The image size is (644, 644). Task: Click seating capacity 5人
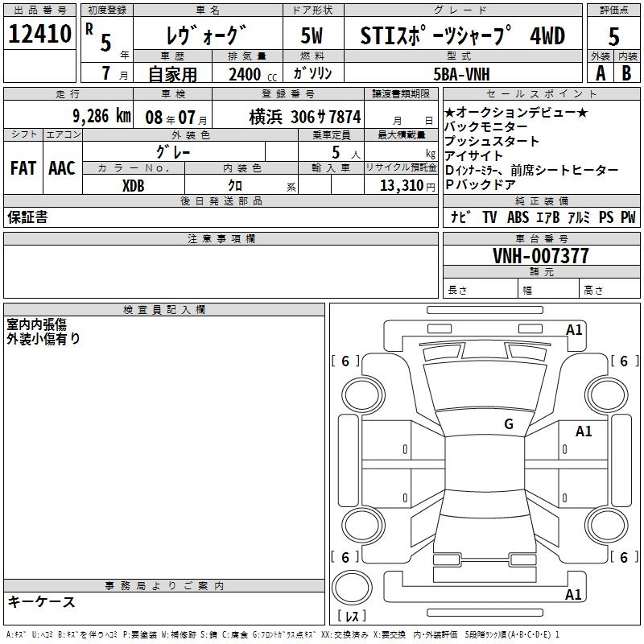pyautogui.click(x=346, y=153)
